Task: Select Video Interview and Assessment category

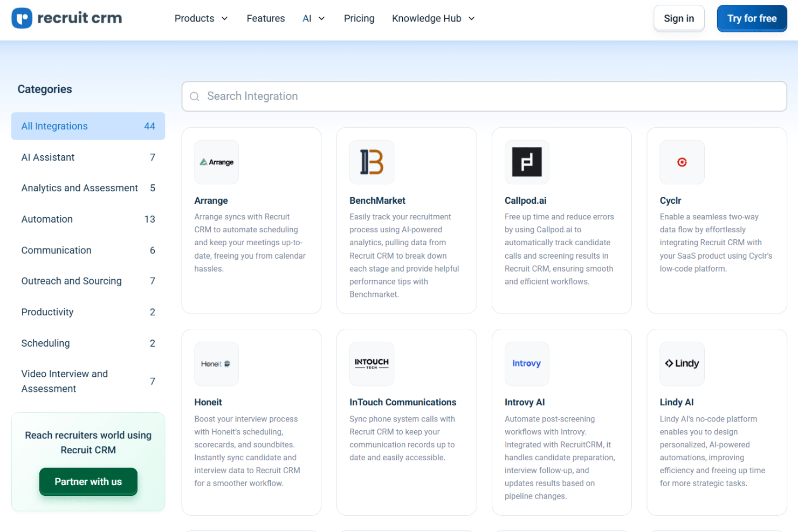Action: click(x=88, y=382)
